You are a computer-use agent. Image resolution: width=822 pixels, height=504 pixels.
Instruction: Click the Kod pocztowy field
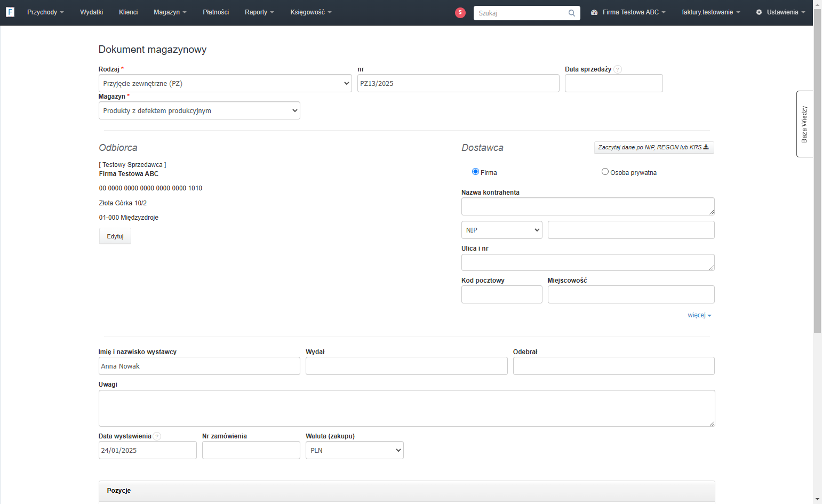(x=502, y=294)
